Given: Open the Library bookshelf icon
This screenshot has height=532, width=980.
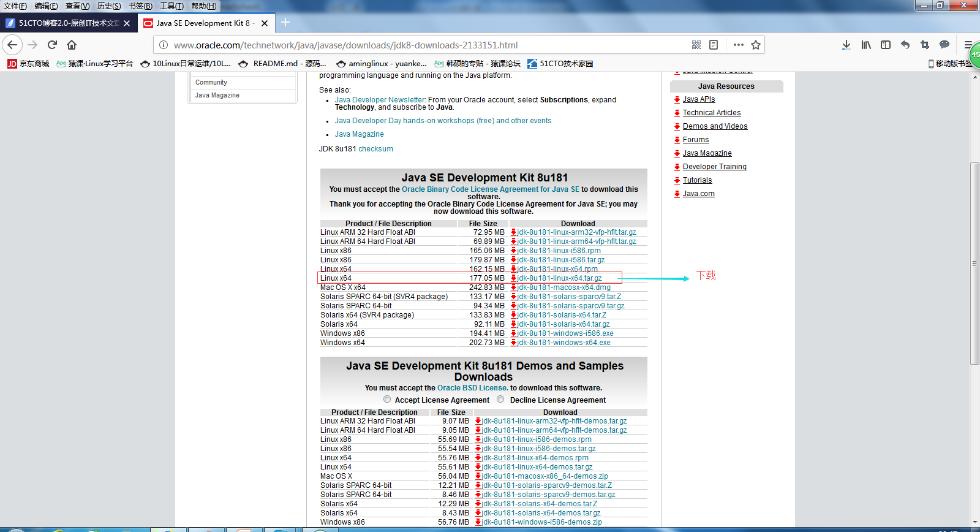Looking at the screenshot, I should pyautogui.click(x=866, y=45).
